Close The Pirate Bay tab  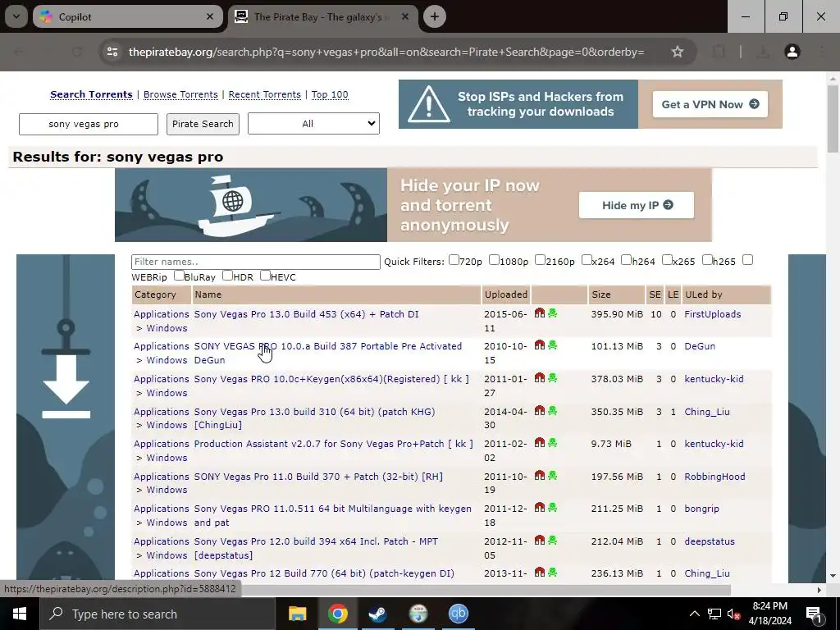(405, 16)
